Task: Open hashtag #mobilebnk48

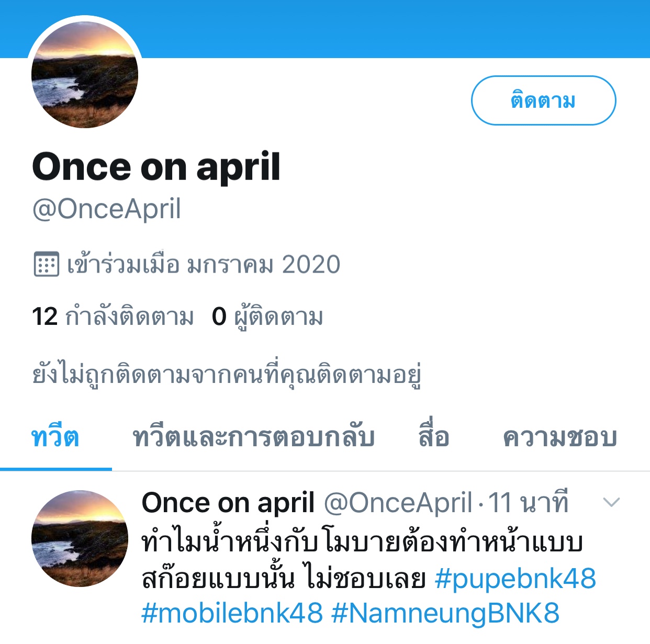Action: pyautogui.click(x=232, y=613)
